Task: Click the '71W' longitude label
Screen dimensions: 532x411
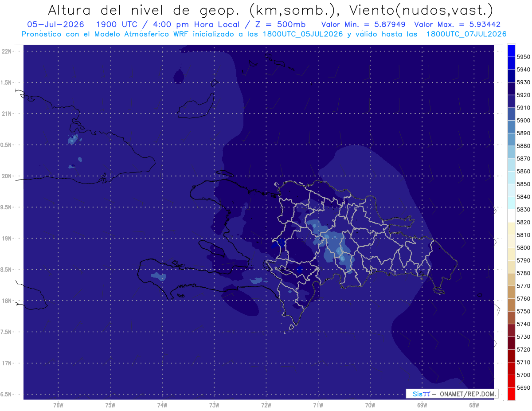Action: (x=318, y=405)
